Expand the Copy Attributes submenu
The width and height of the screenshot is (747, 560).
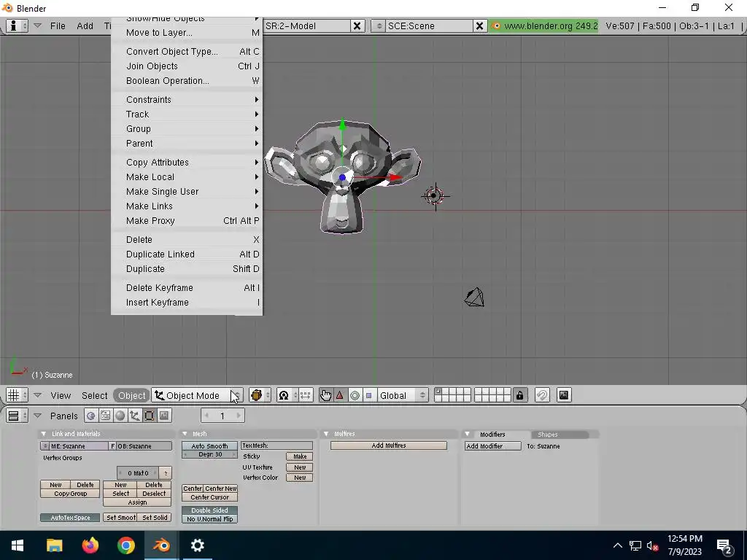pos(187,163)
